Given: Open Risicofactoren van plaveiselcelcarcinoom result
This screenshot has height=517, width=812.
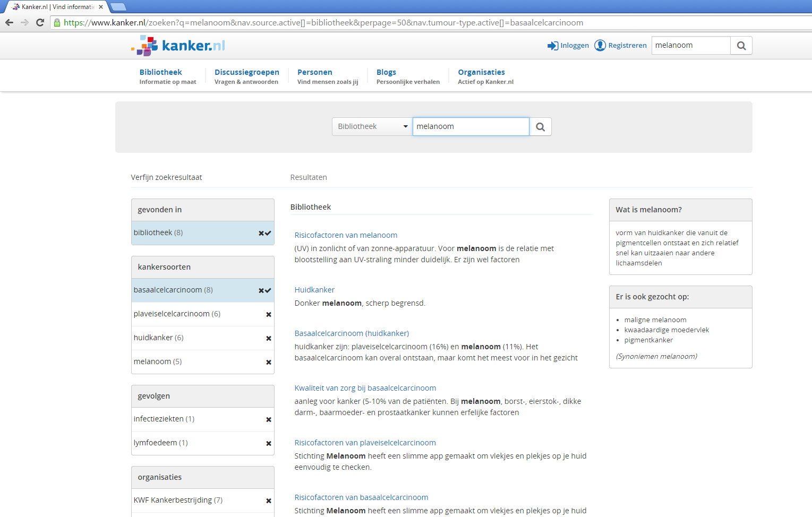Looking at the screenshot, I should coord(365,443).
